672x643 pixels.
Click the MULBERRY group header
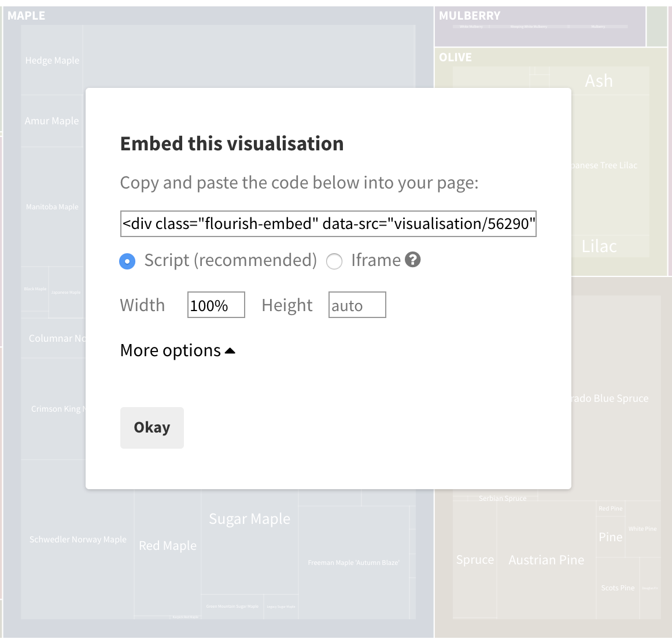(470, 16)
